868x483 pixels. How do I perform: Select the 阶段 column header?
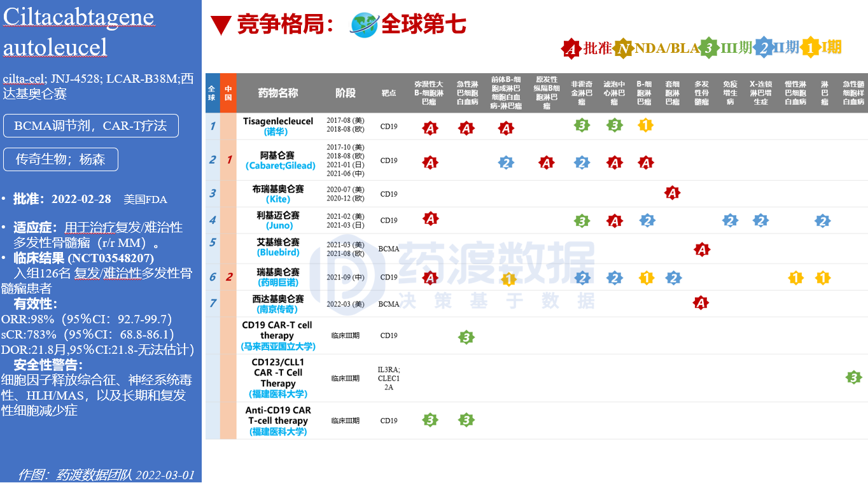346,93
